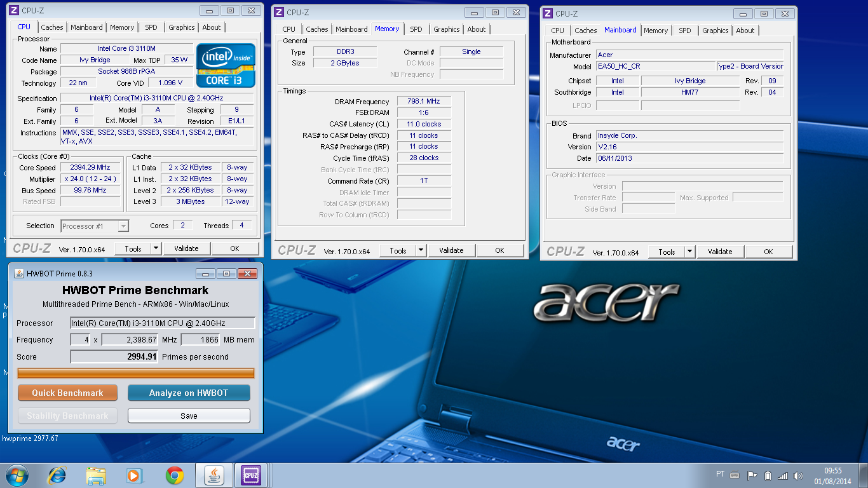Click Validate in the Mainboard window
This screenshot has width=868, height=488.
[720, 252]
